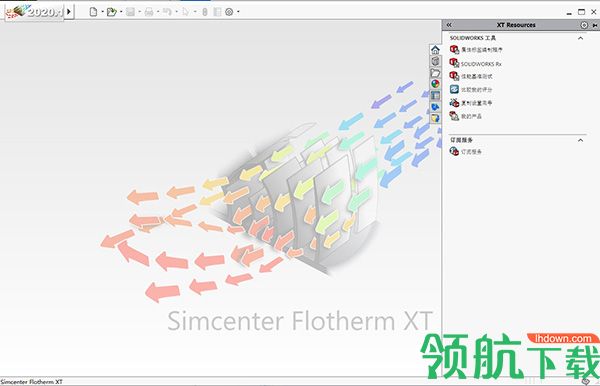600x386 pixels.
Task: Click the greyed Save icon
Action: [130, 12]
